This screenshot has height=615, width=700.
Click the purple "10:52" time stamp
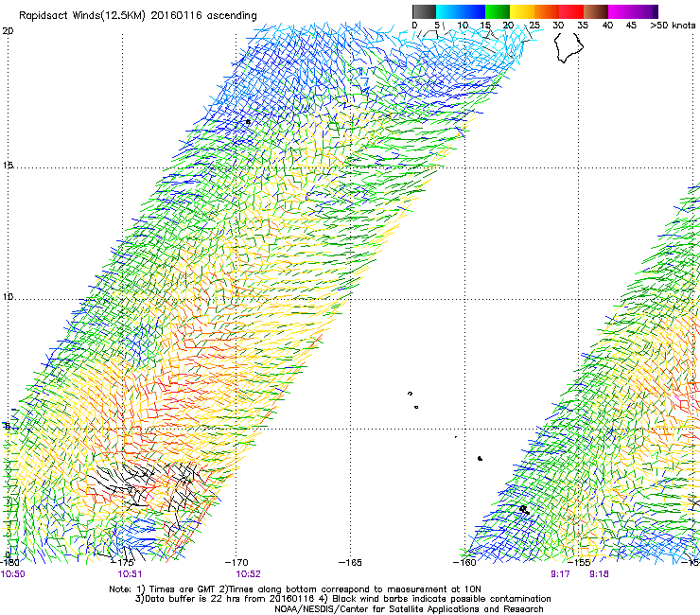tap(248, 574)
